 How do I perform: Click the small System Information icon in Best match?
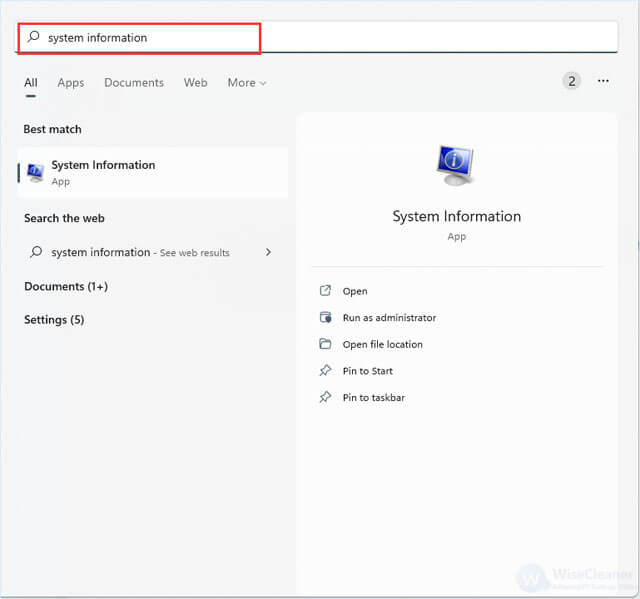coord(35,173)
